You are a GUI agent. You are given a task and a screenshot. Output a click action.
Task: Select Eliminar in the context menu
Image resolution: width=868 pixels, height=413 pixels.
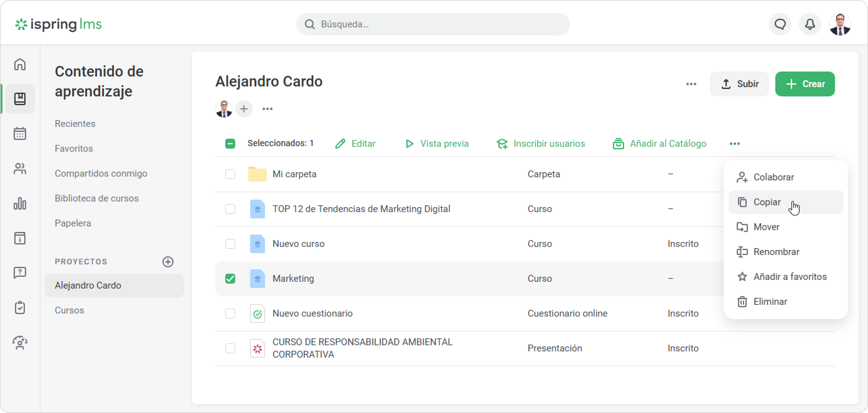tap(770, 302)
